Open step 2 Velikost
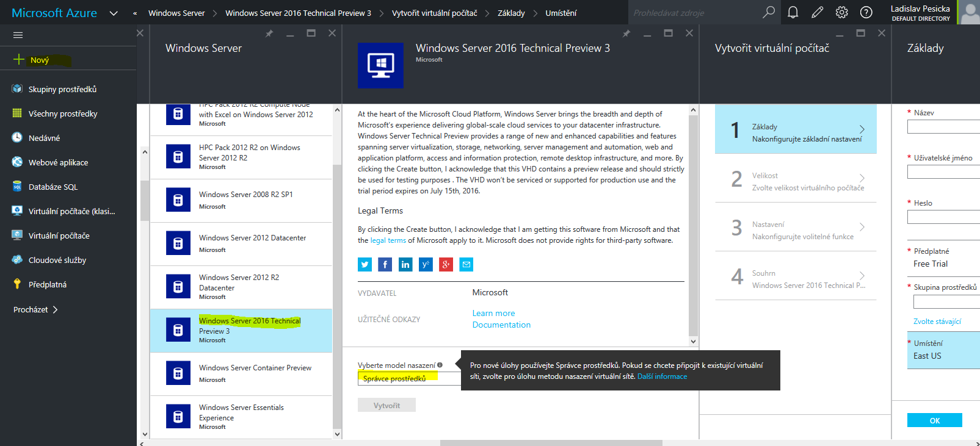 (796, 178)
